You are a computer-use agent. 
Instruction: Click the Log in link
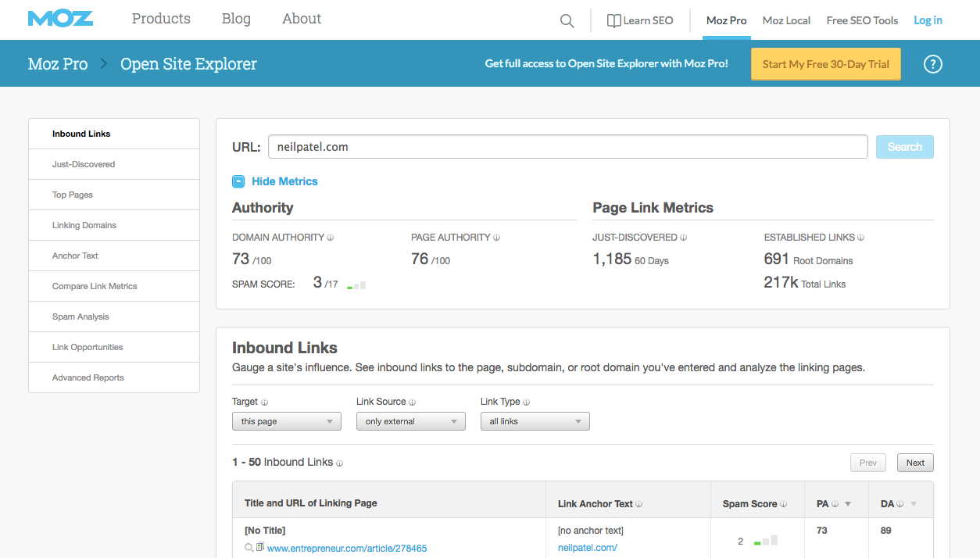[928, 20]
